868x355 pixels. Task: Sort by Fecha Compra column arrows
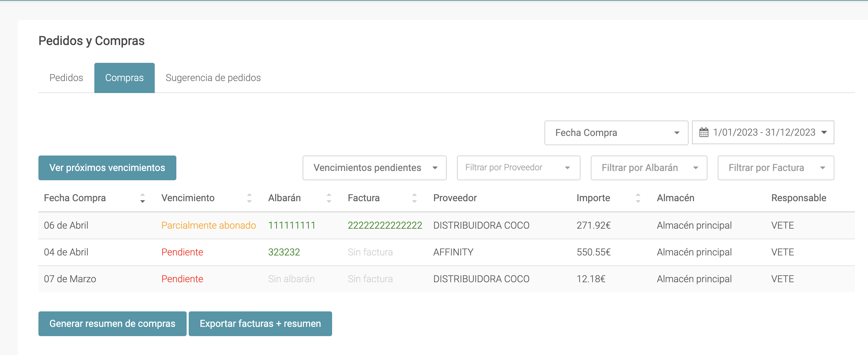click(142, 198)
